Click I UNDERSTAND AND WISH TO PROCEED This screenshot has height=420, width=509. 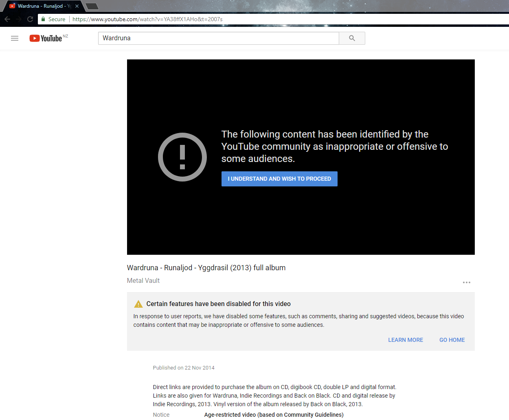tap(279, 179)
